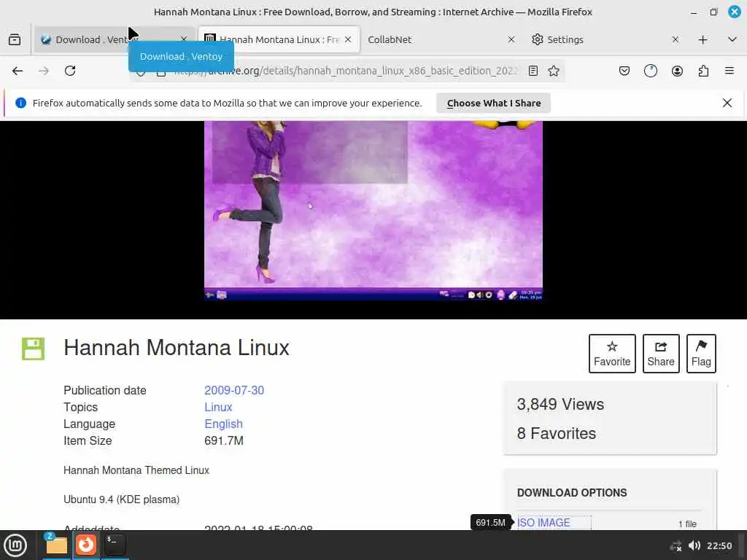Add item to Favorites

(612, 354)
